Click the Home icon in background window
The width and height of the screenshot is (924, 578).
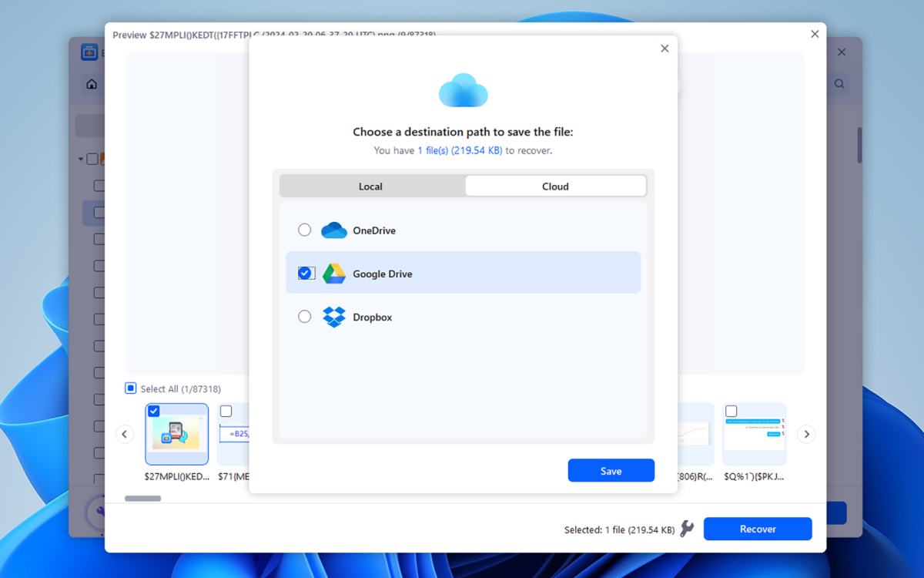click(x=92, y=84)
